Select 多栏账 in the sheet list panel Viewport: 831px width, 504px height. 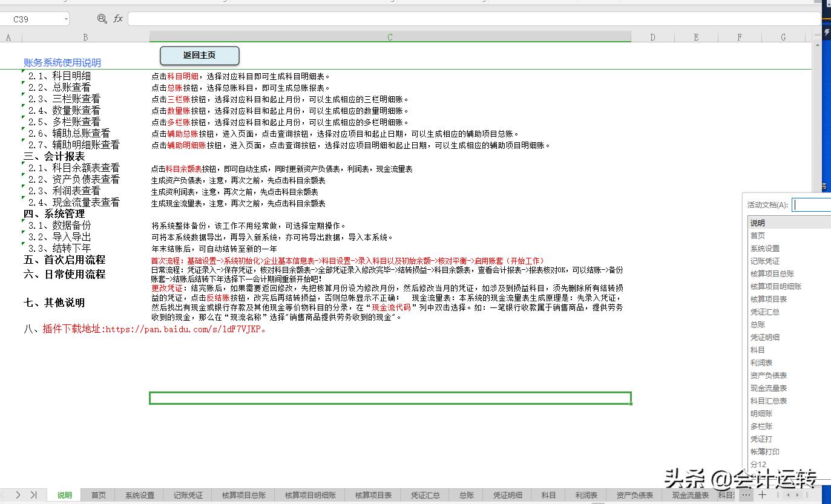(x=761, y=427)
